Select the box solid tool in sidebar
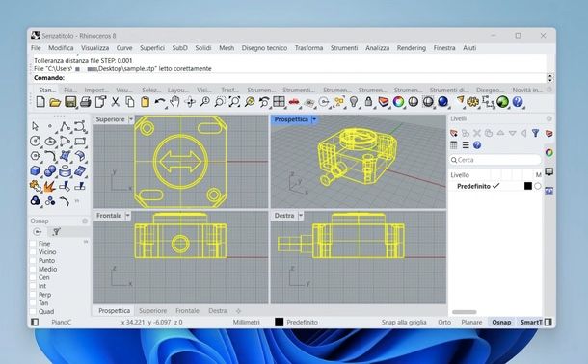 (x=36, y=171)
